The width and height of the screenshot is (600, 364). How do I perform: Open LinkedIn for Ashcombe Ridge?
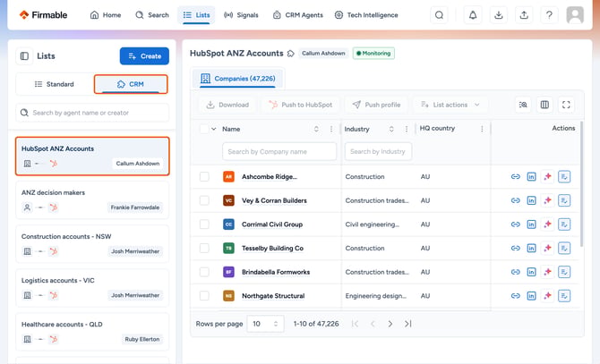click(532, 176)
